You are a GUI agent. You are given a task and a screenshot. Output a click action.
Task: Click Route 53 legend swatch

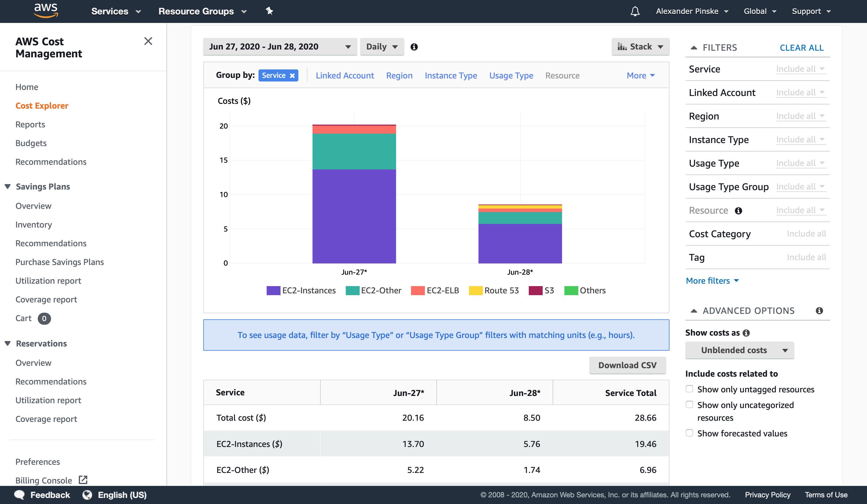click(475, 291)
